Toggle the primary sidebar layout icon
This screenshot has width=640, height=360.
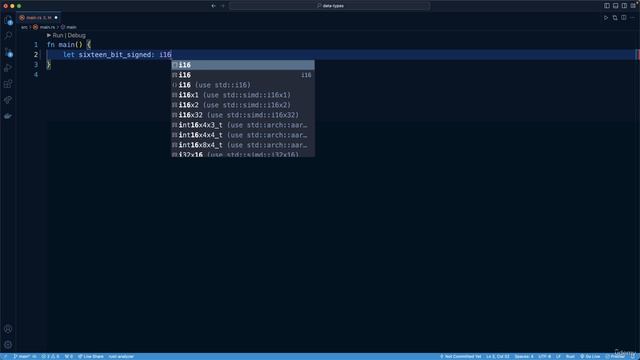pyautogui.click(x=607, y=6)
